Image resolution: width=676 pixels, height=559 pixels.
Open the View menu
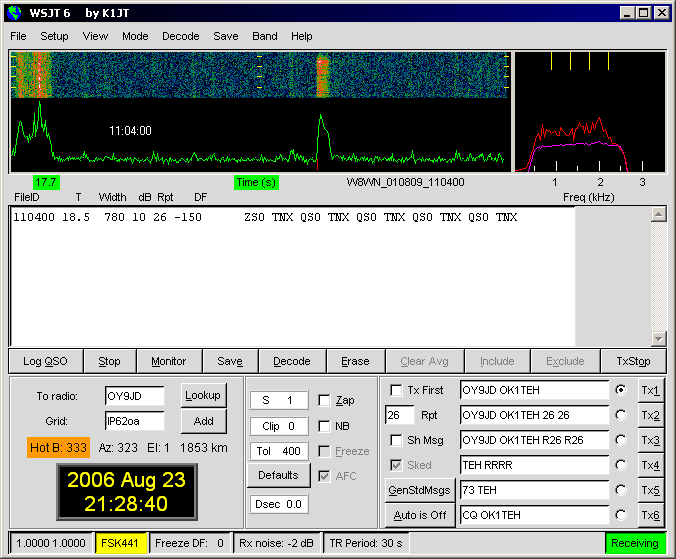pyautogui.click(x=95, y=36)
